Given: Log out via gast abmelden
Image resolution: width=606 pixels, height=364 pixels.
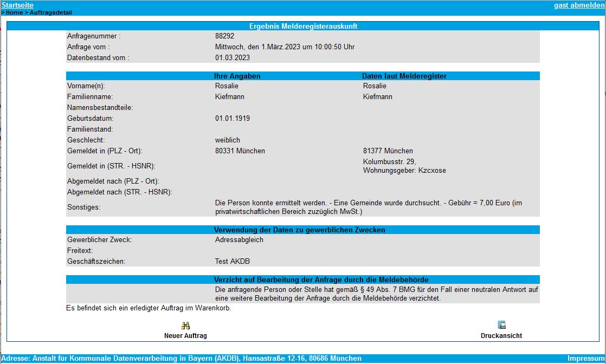Looking at the screenshot, I should pos(579,5).
